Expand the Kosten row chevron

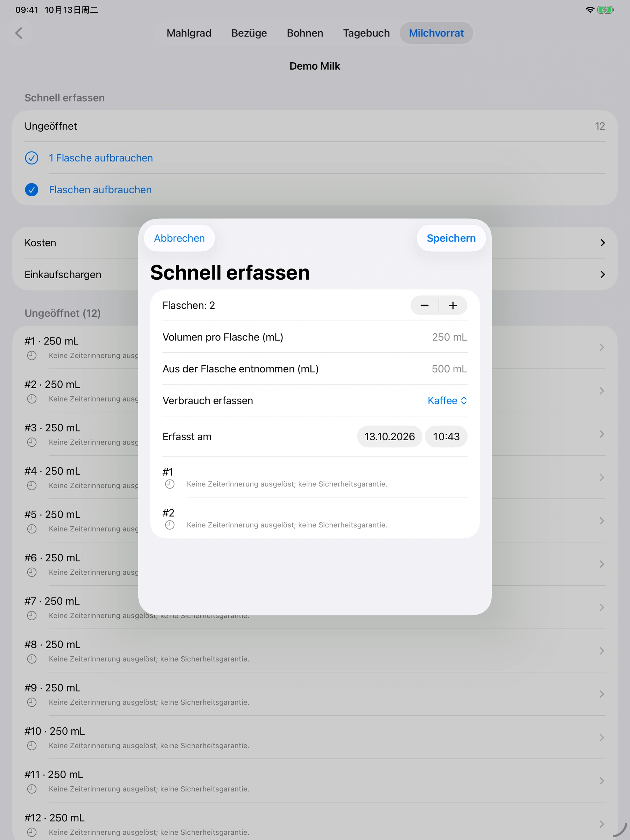tap(603, 243)
